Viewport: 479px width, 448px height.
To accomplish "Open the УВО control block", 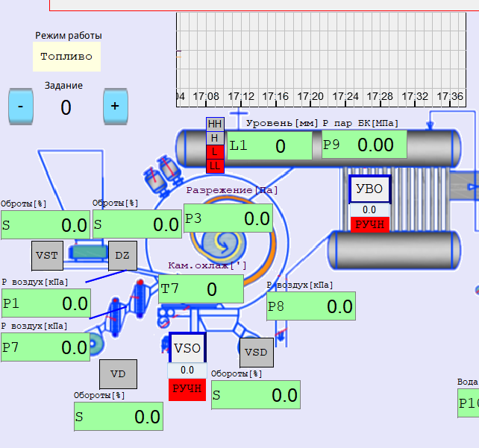I will tap(369, 189).
